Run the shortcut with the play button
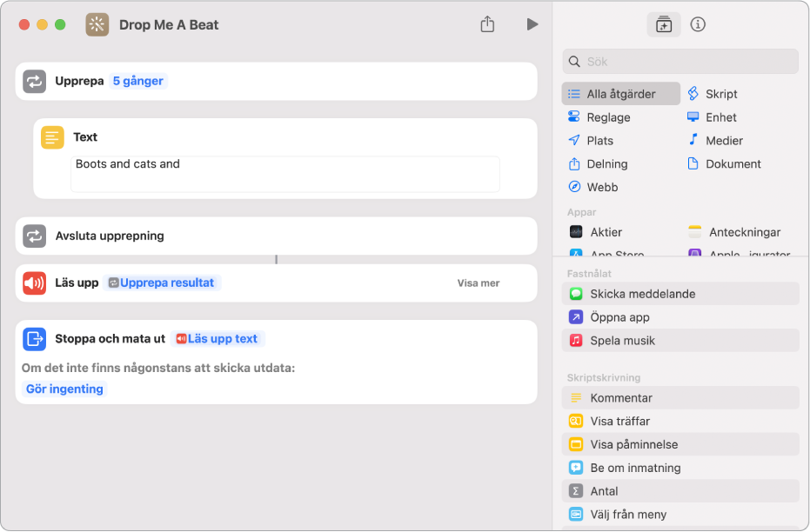The image size is (810, 532). (532, 24)
